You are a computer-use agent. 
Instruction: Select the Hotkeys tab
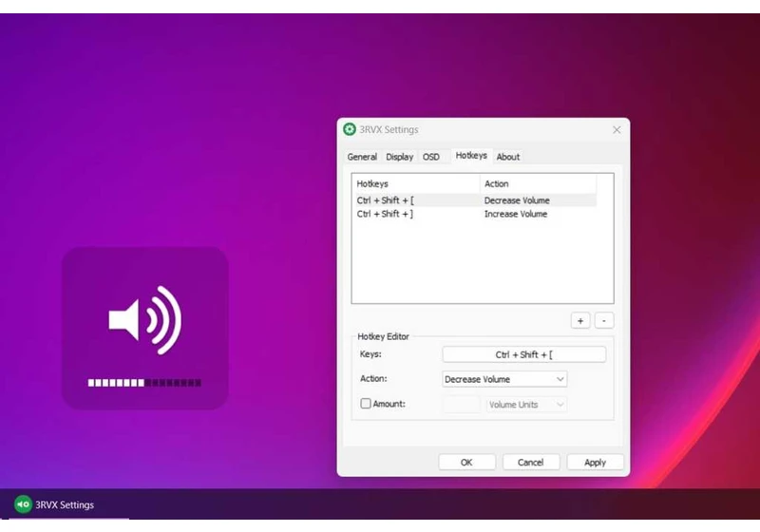pyautogui.click(x=471, y=156)
